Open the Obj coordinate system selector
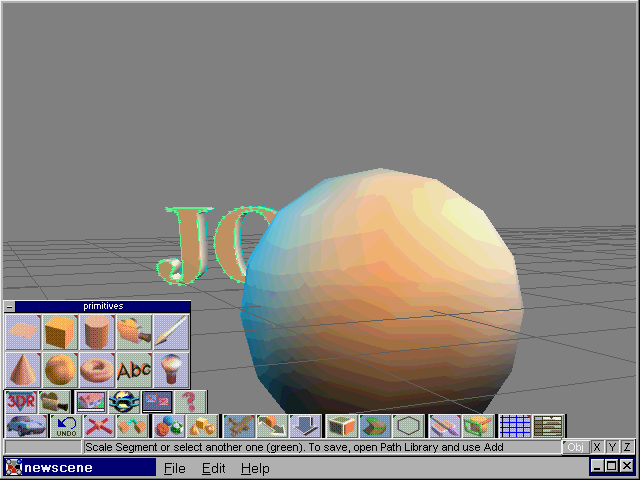 point(575,447)
